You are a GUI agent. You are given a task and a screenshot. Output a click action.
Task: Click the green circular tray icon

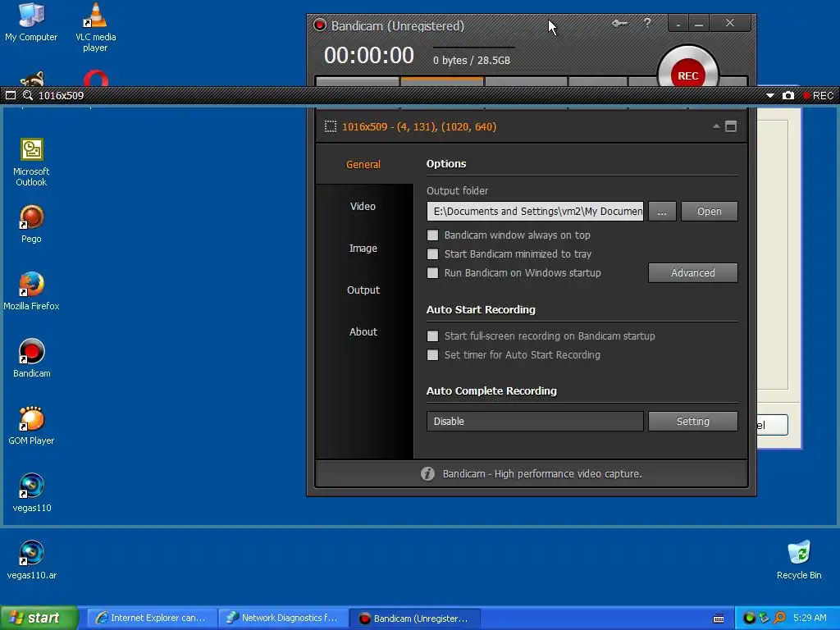749,618
